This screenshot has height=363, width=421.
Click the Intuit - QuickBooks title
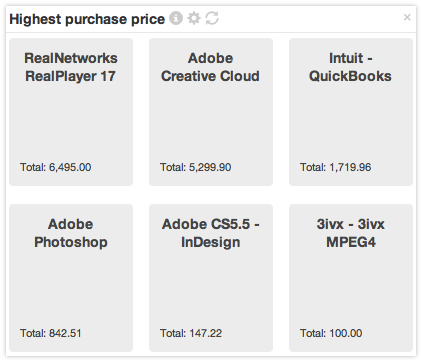(350, 67)
